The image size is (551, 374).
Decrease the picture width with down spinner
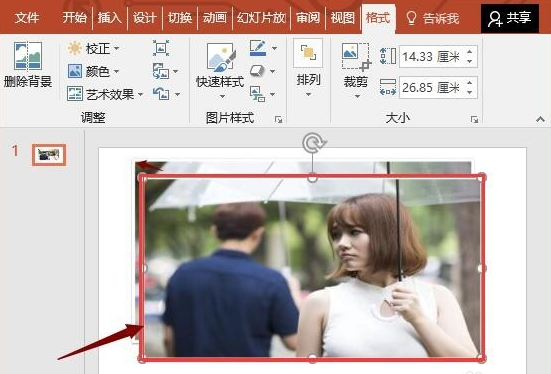coord(470,92)
